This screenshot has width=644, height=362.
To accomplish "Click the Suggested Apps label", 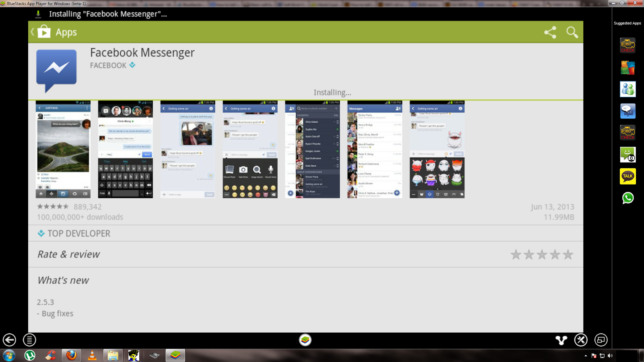I will click(627, 23).
